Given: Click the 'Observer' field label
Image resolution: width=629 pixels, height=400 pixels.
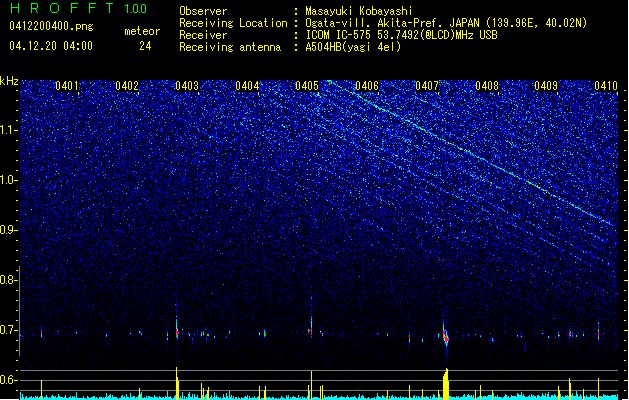Looking at the screenshot, I should (x=203, y=11).
